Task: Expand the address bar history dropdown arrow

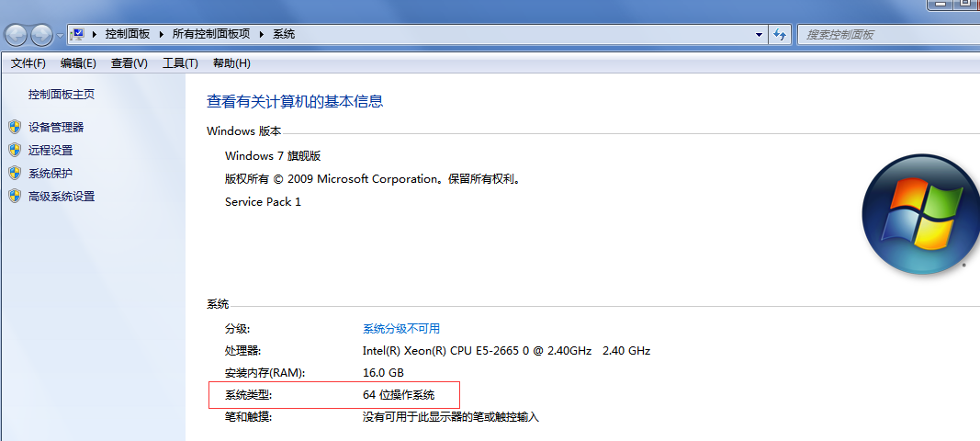Action: [759, 35]
